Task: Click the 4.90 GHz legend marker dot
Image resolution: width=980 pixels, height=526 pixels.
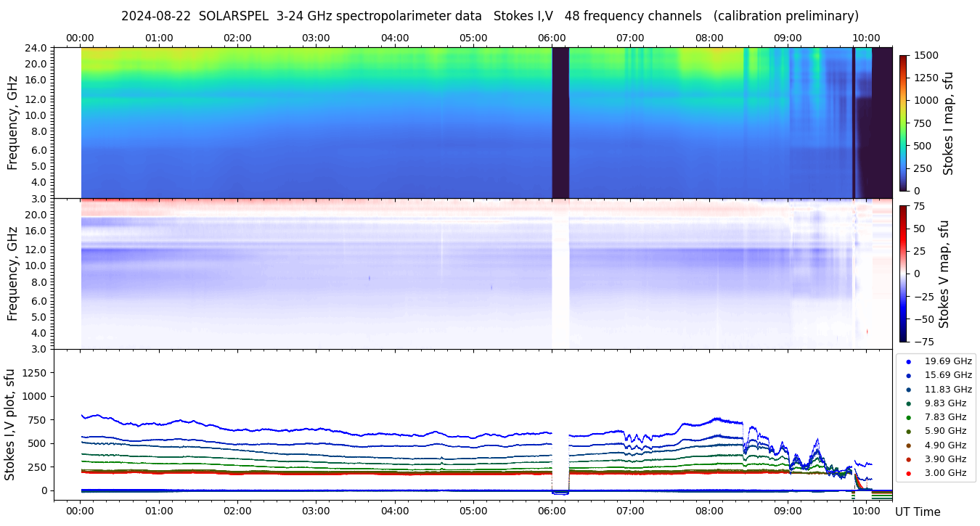Action: tap(908, 445)
